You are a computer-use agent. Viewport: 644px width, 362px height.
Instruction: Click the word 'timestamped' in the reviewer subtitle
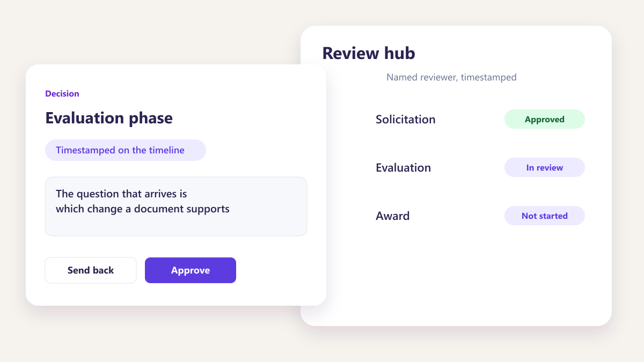coord(489,78)
